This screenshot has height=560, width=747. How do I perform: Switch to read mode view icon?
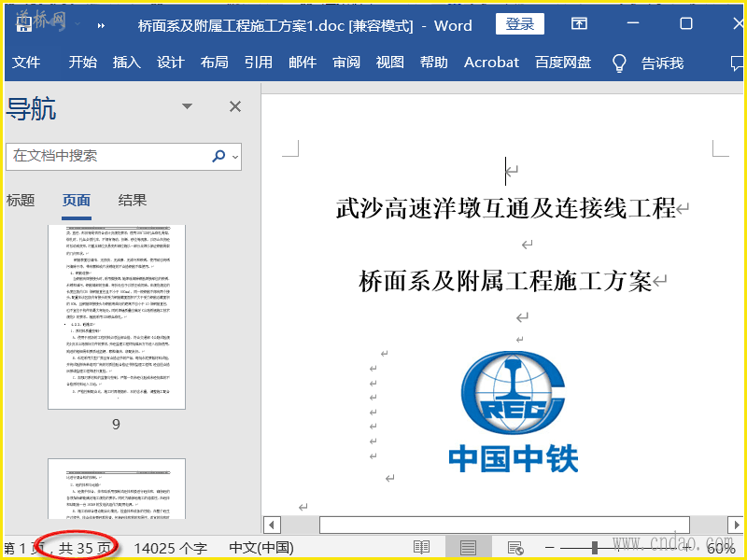[x=422, y=548]
